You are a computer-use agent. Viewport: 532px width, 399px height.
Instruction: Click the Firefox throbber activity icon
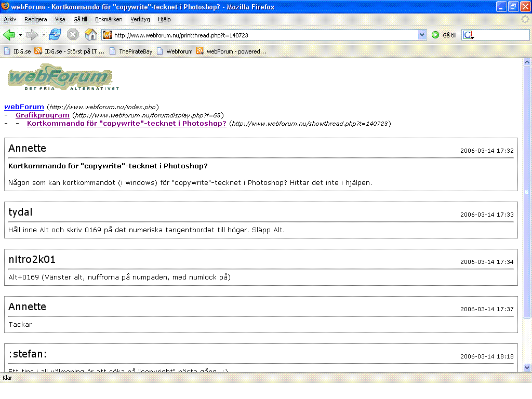tap(525, 19)
